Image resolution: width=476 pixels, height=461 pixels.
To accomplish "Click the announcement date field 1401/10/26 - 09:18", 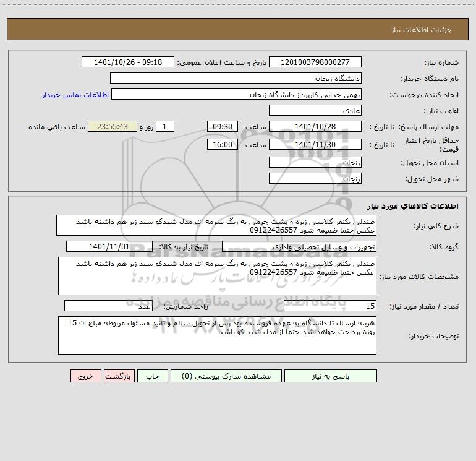I will point(128,62).
